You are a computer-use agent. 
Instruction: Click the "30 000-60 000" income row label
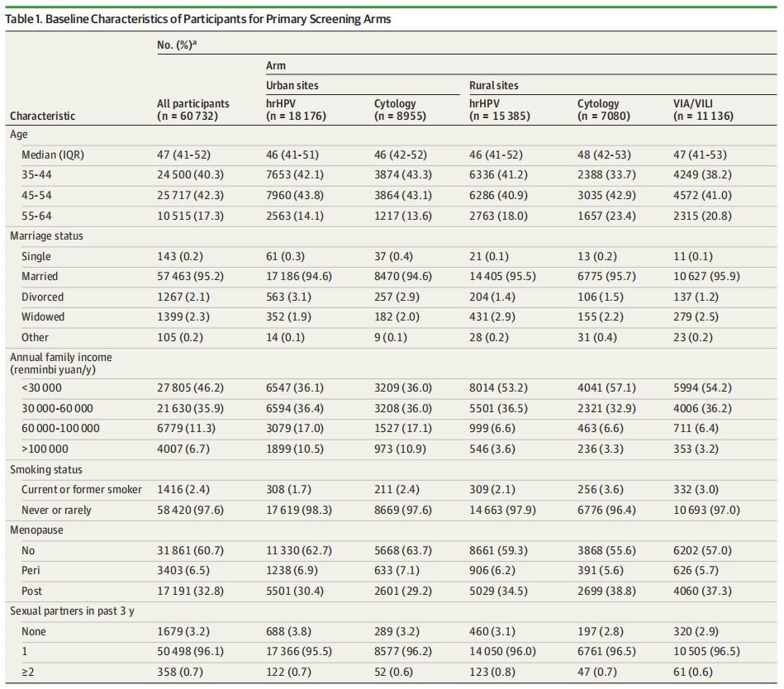pos(57,409)
